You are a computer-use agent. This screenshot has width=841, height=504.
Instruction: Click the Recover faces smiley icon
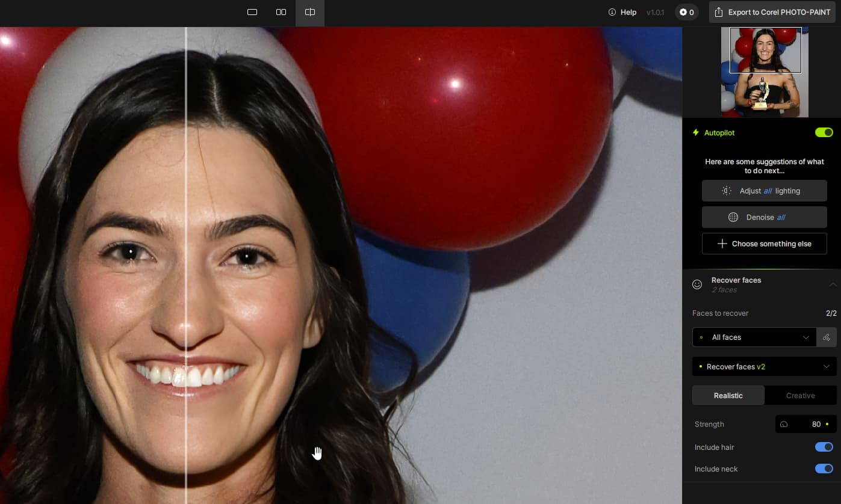point(697,284)
